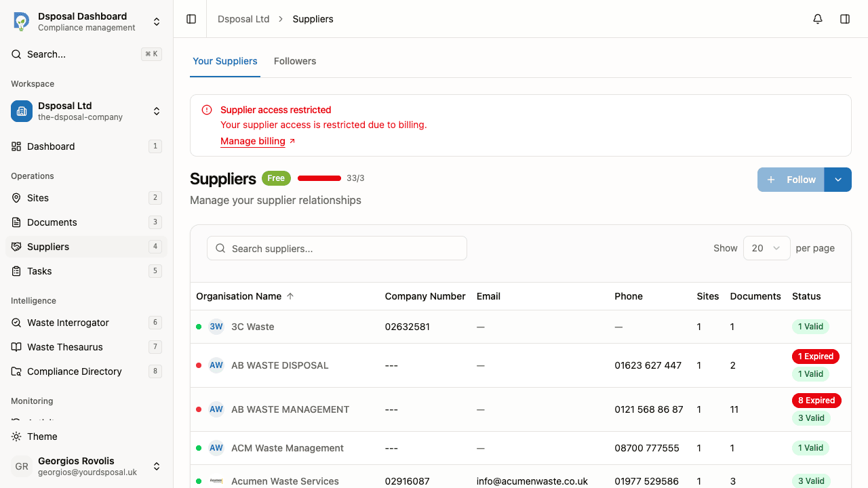Open notifications via the bell icon
This screenshot has width=868, height=488.
coord(818,18)
